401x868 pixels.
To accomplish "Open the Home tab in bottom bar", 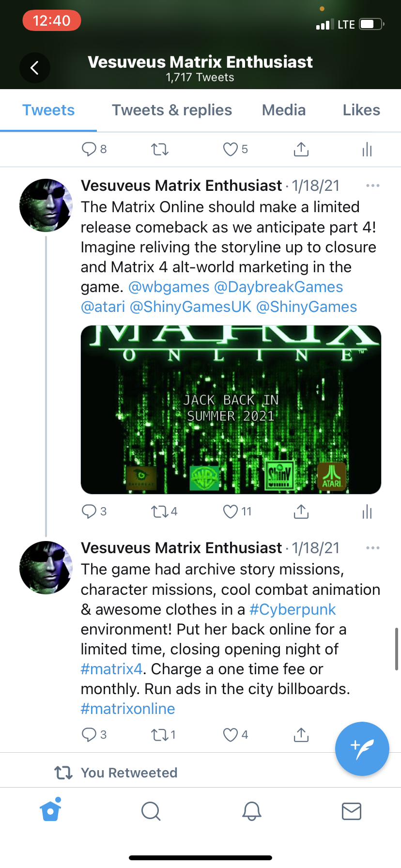I will click(x=51, y=810).
